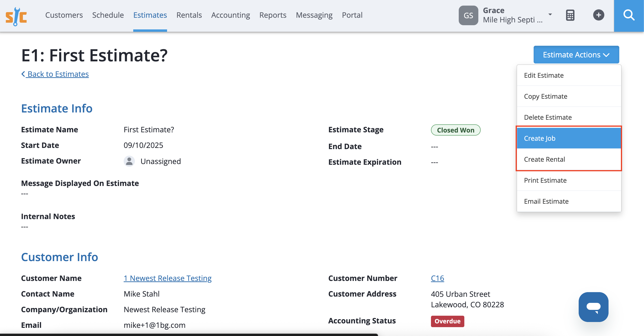Image resolution: width=644 pixels, height=336 pixels.
Task: Open the calculator icon in header
Action: (x=570, y=15)
